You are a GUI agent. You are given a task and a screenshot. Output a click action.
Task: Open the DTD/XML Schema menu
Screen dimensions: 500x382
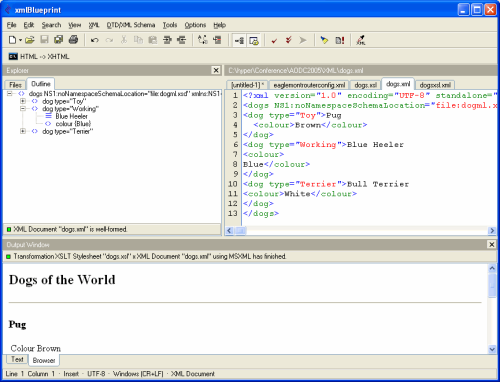coord(131,25)
